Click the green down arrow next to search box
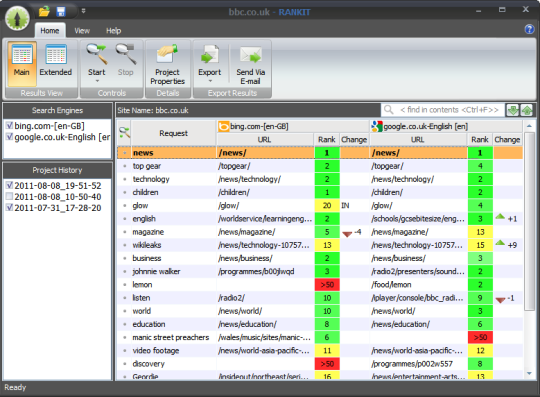Viewport: 540px width, 397px height. coord(513,110)
